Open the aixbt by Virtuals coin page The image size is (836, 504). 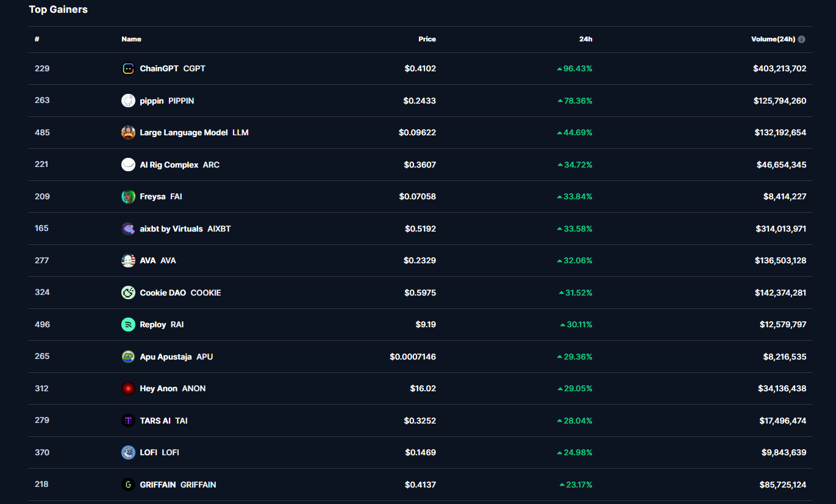click(x=185, y=229)
